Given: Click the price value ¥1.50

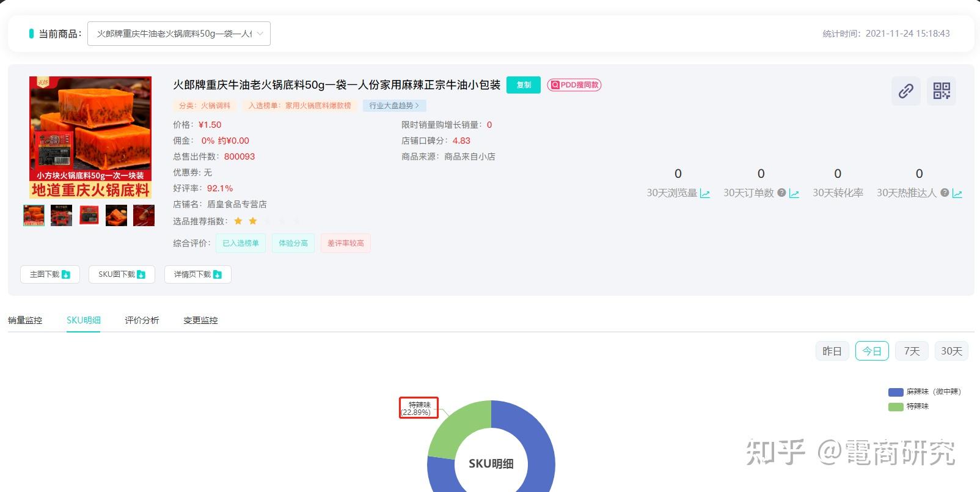Looking at the screenshot, I should point(210,125).
